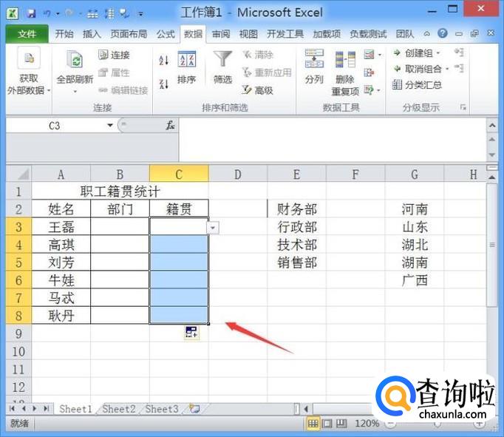Image resolution: width=504 pixels, height=437 pixels.
Task: Switch to Formulas (公式) tab
Action: coord(166,34)
